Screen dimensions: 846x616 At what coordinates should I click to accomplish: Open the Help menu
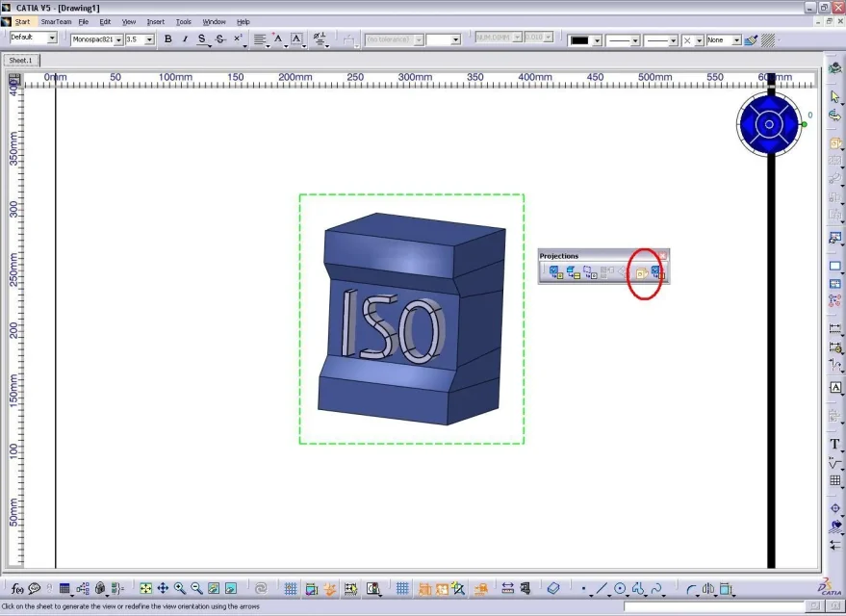pos(244,21)
